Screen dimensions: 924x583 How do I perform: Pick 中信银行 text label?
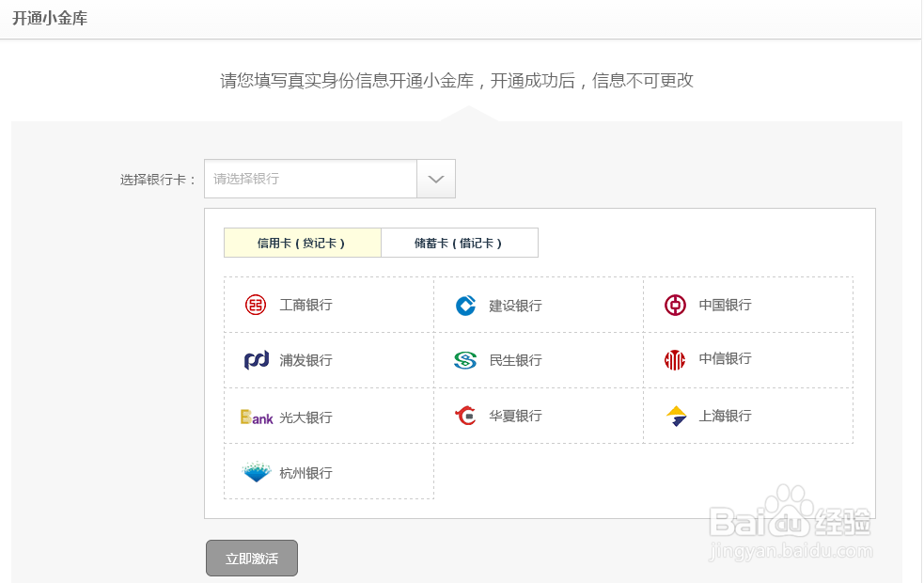point(725,359)
